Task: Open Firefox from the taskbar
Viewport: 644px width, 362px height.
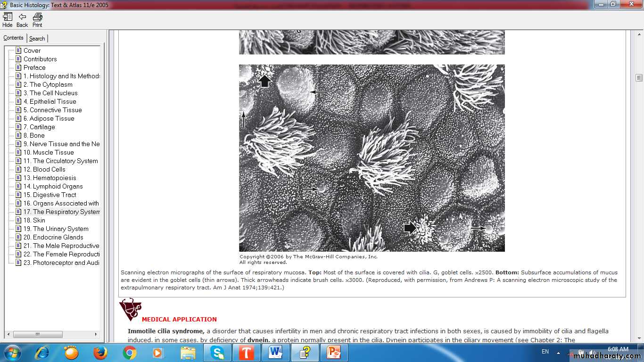Action: tap(100, 352)
